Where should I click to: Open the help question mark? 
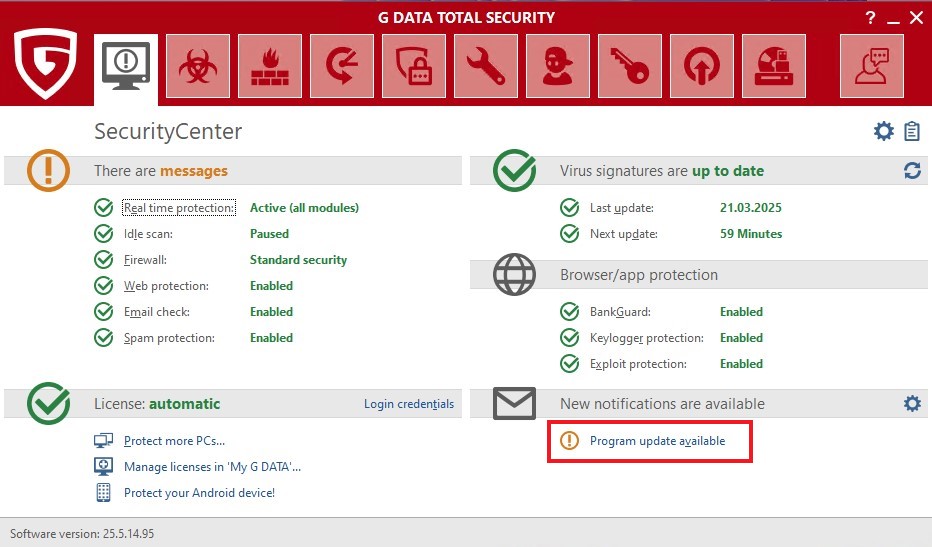(x=871, y=18)
